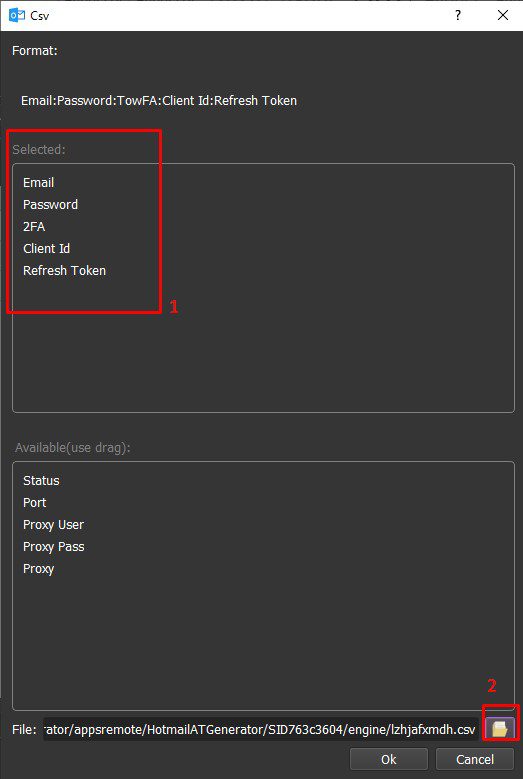
Task: Close the Csv dialog window
Action: pos(503,15)
